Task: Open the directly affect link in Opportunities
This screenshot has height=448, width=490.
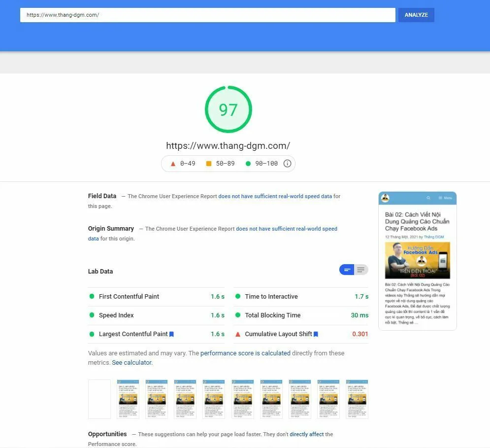Action: coord(307,434)
